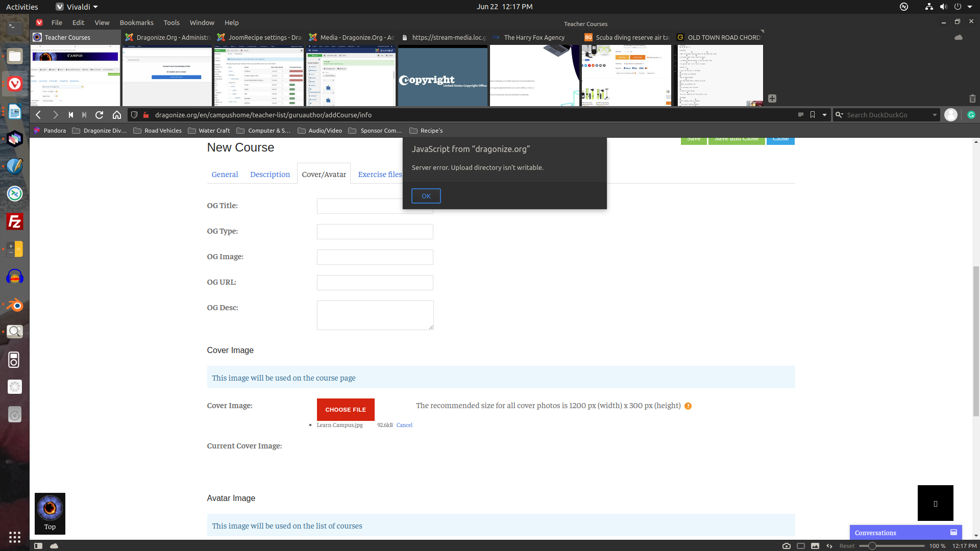
Task: Launch FileZilla from the dock
Action: tap(15, 222)
